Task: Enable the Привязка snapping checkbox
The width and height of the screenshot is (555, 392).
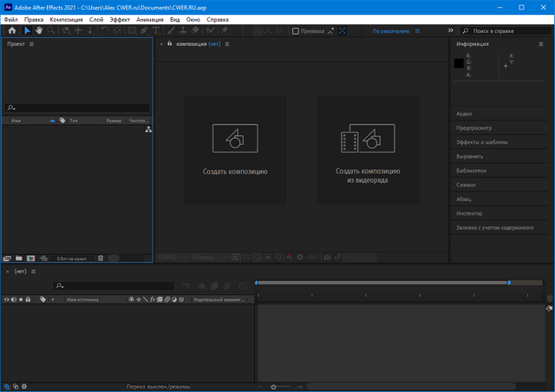Action: pos(296,30)
